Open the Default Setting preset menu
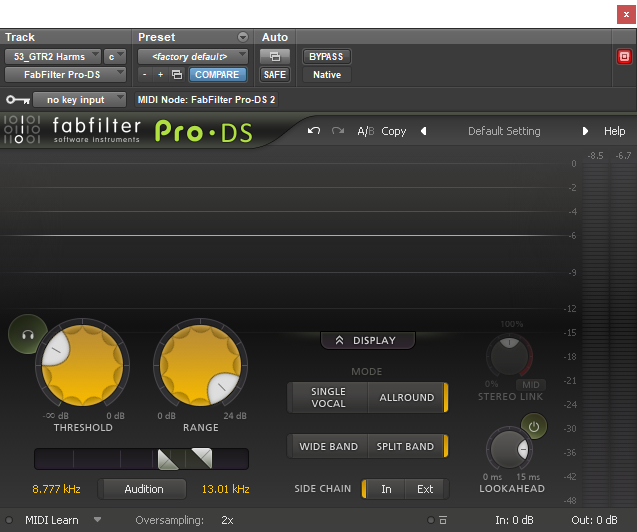 (504, 131)
